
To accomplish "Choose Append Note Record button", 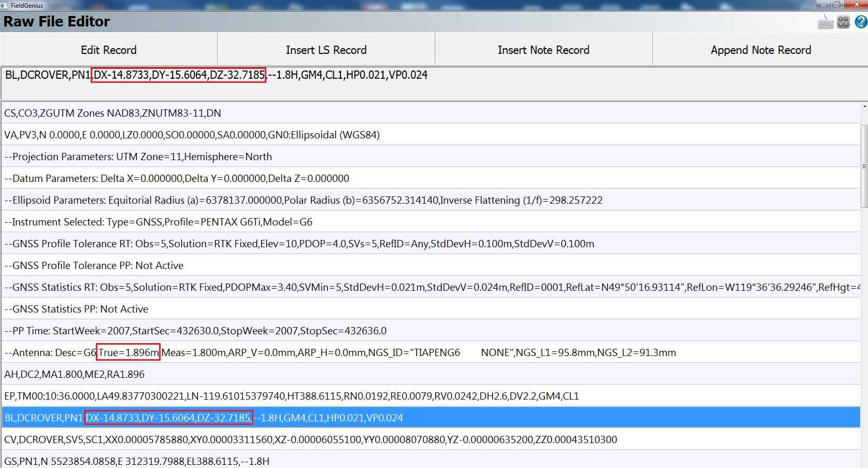I will (x=761, y=50).
